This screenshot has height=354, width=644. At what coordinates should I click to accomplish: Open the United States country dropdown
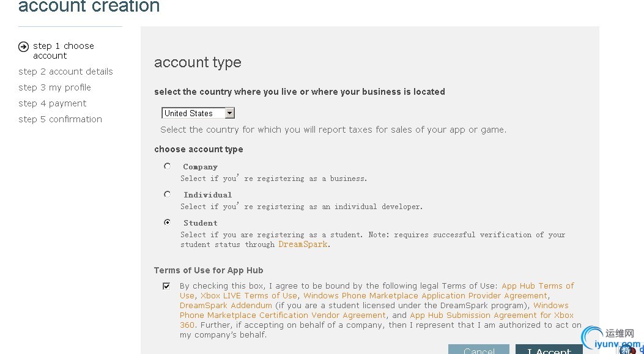tap(229, 113)
